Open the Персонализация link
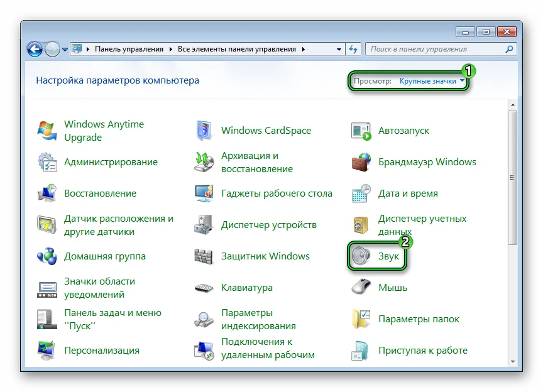 point(101,351)
